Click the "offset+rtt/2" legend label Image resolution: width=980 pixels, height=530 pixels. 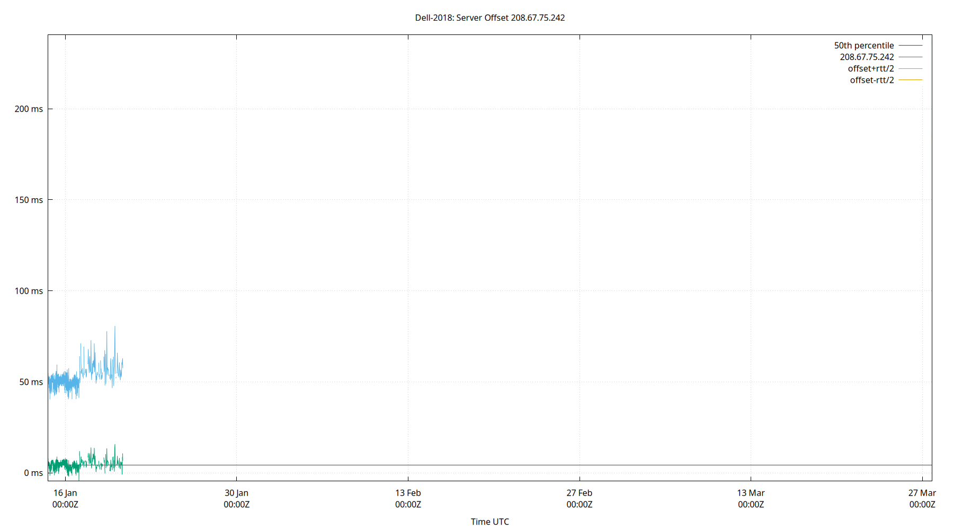coord(870,68)
